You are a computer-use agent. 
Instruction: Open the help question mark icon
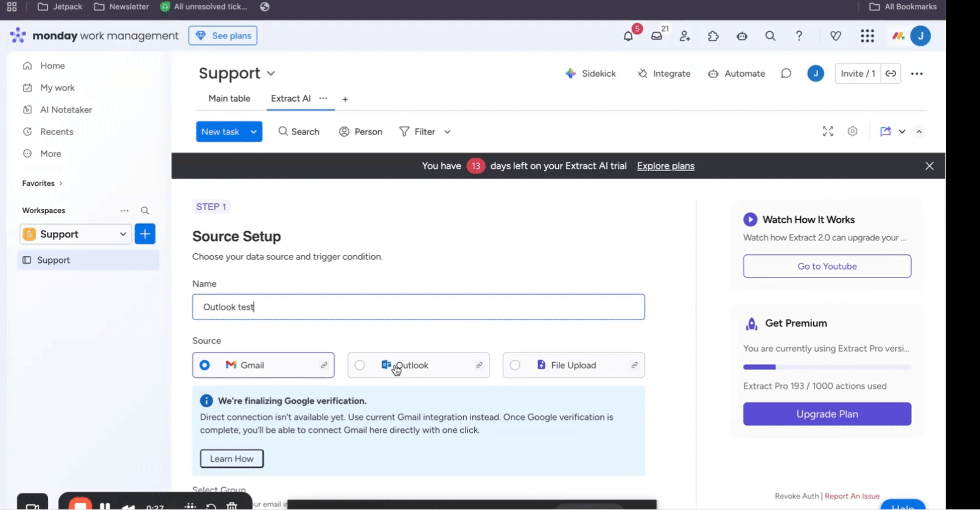click(799, 36)
